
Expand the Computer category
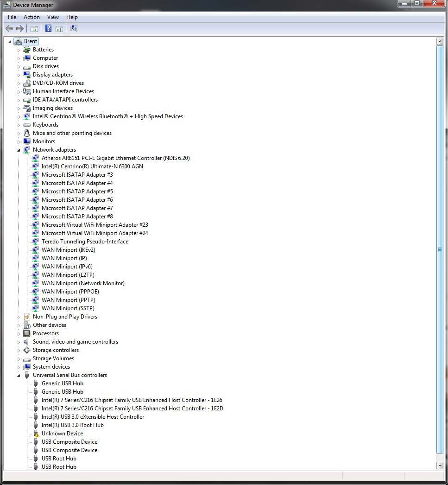point(19,58)
